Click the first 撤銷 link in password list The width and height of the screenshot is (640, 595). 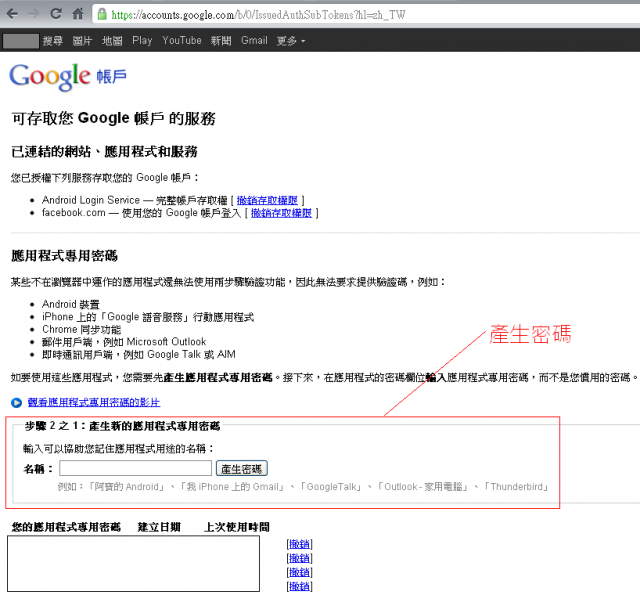tap(300, 544)
